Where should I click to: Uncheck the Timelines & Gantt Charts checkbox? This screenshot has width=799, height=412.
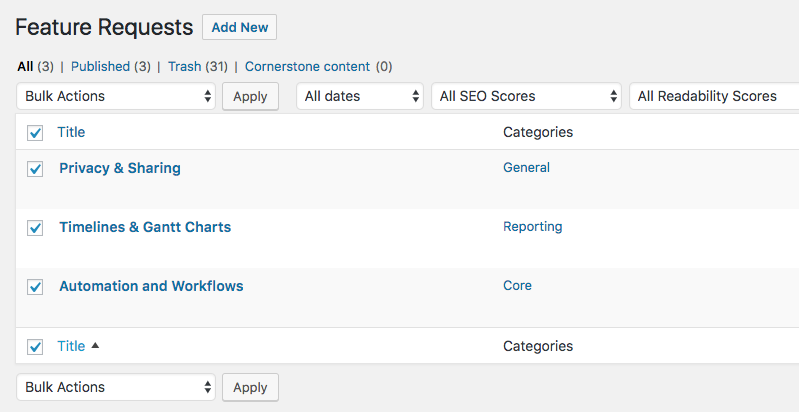(35, 228)
